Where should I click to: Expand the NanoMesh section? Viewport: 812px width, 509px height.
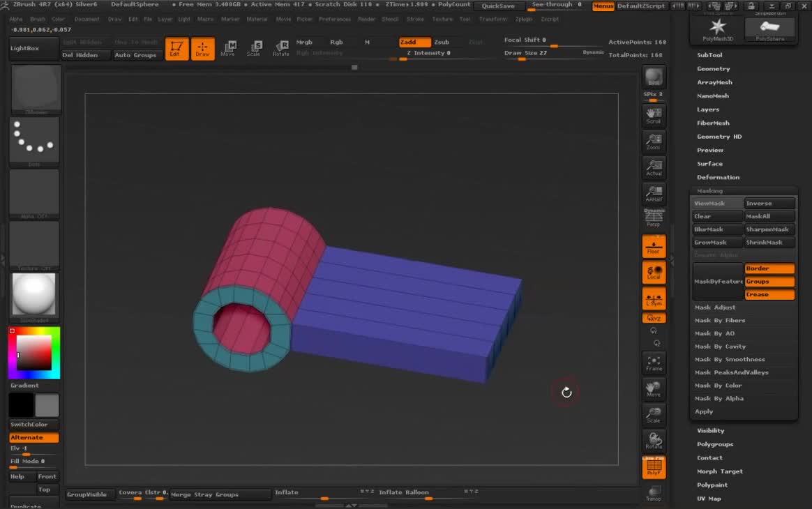712,96
